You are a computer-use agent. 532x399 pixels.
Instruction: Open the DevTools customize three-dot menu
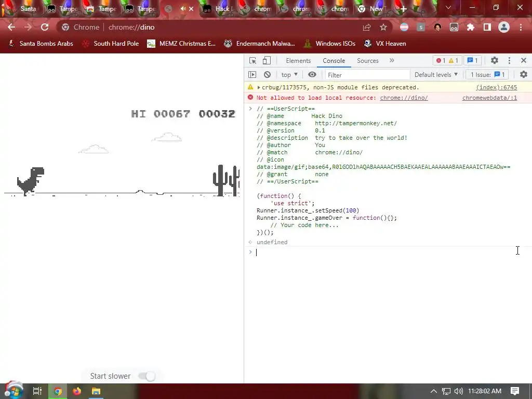[509, 60]
